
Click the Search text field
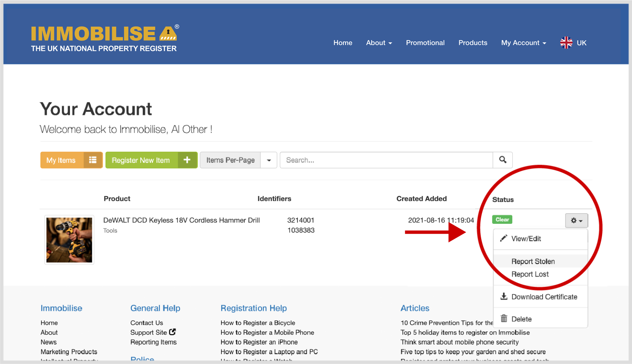(x=386, y=160)
